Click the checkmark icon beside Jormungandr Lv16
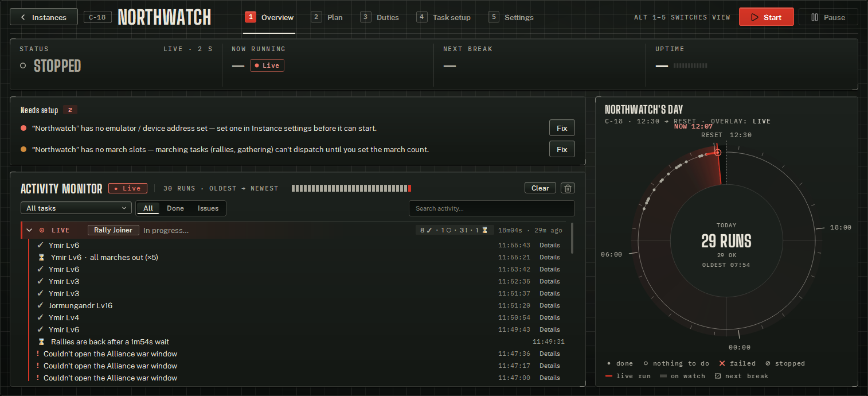868x396 pixels. pos(40,305)
